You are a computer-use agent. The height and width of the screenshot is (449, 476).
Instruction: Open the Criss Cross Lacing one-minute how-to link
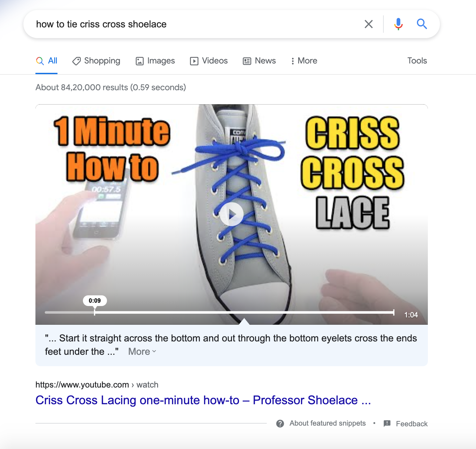(x=203, y=400)
